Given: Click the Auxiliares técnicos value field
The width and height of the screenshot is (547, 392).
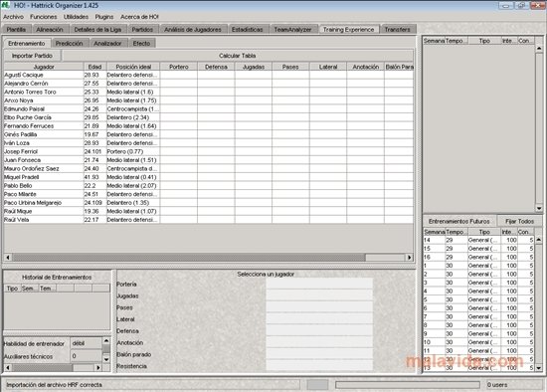Looking at the screenshot, I should point(87,356).
